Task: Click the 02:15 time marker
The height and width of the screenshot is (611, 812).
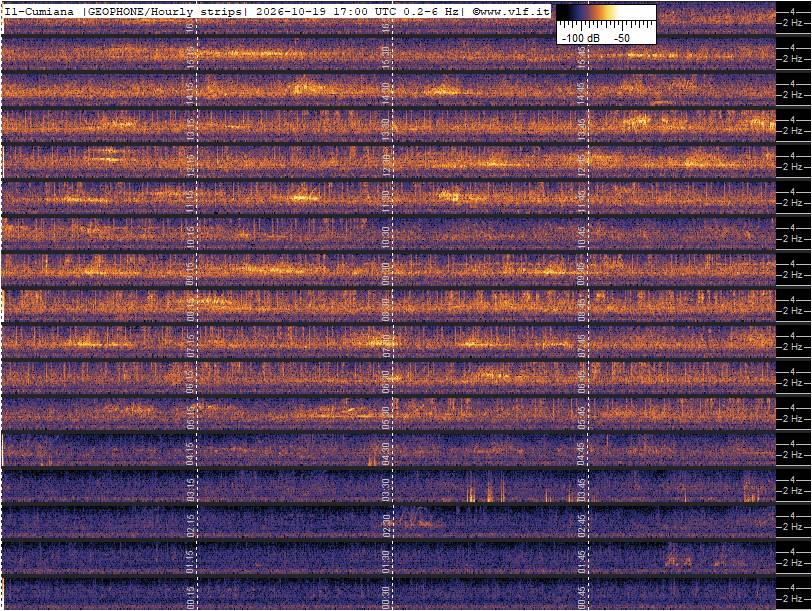Action: click(190, 526)
